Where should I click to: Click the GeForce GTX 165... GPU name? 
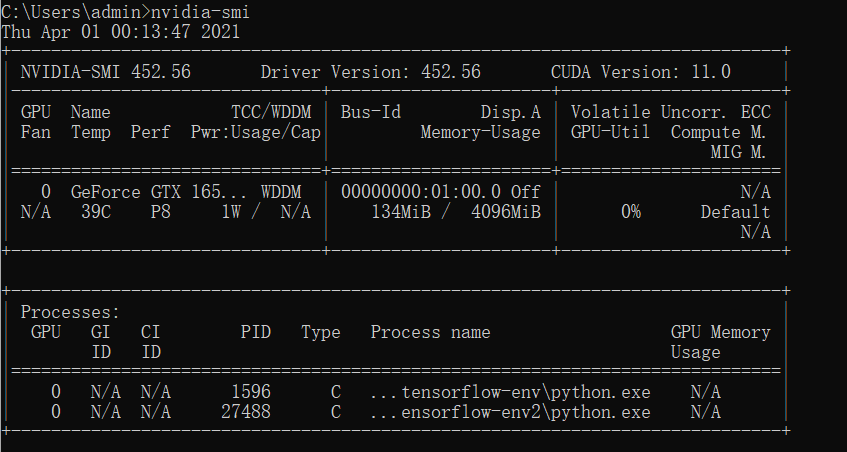tap(159, 192)
